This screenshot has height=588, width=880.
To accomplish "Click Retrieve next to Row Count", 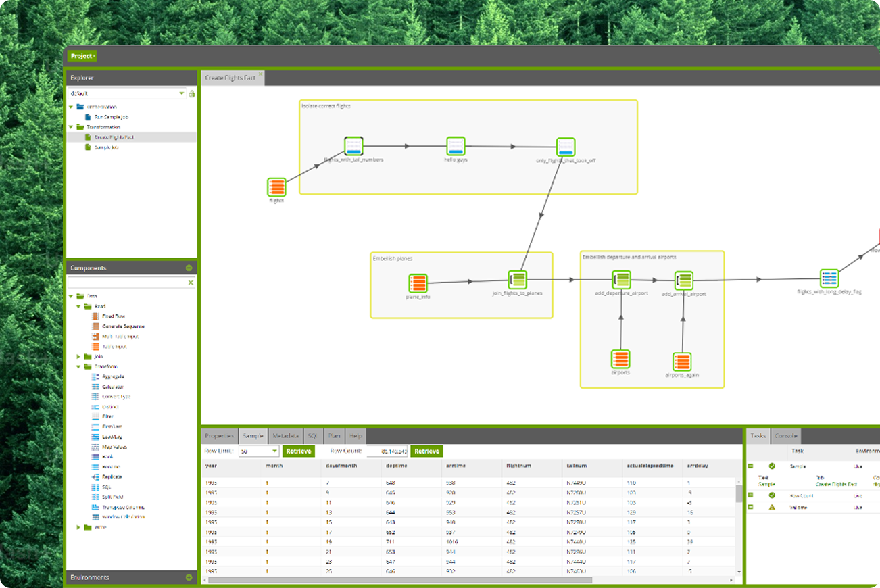I will point(426,451).
